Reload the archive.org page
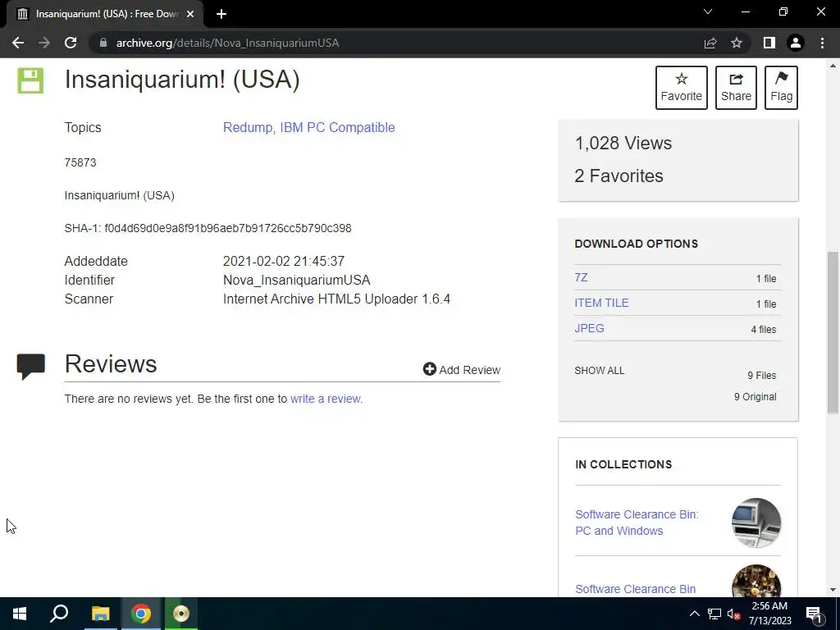Image resolution: width=840 pixels, height=630 pixels. (x=71, y=43)
